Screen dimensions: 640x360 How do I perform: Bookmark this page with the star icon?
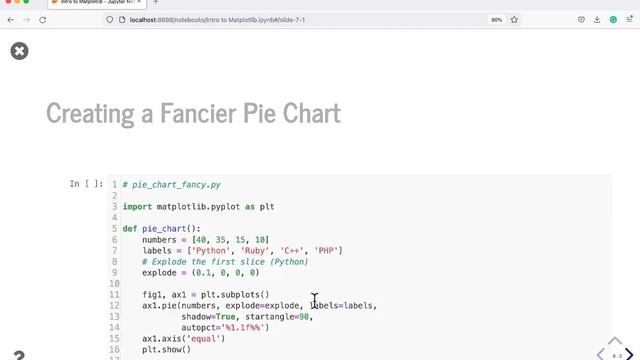click(514, 20)
